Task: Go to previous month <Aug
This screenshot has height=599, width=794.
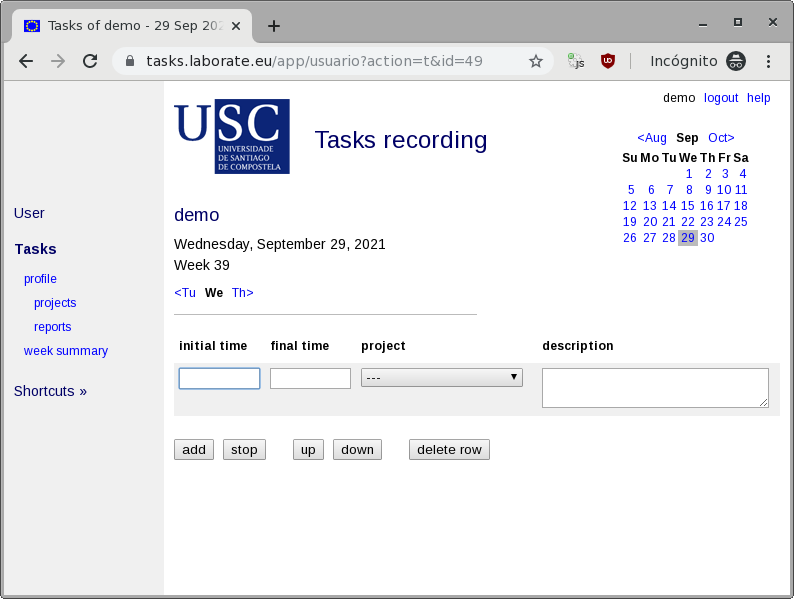Action: (652, 138)
